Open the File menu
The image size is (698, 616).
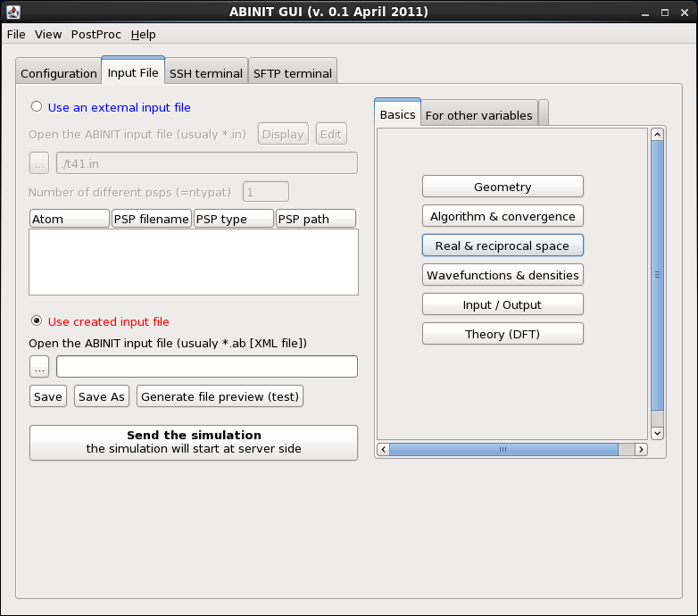(16, 34)
